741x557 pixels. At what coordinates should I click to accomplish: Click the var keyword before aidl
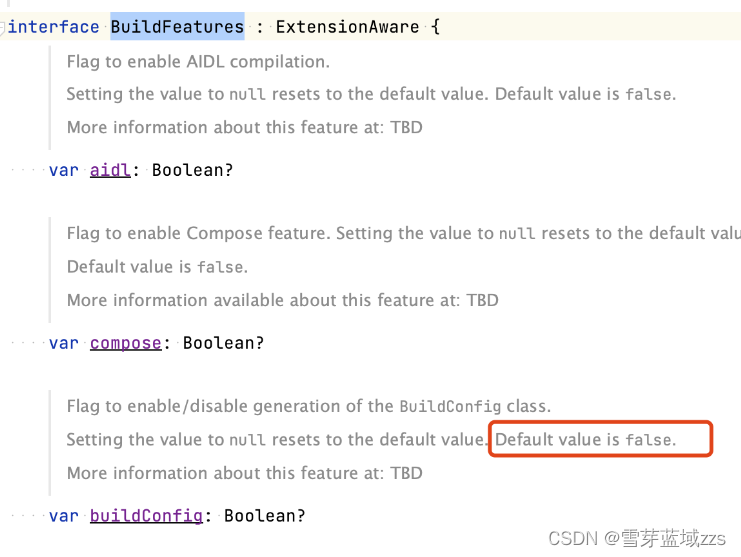point(63,170)
